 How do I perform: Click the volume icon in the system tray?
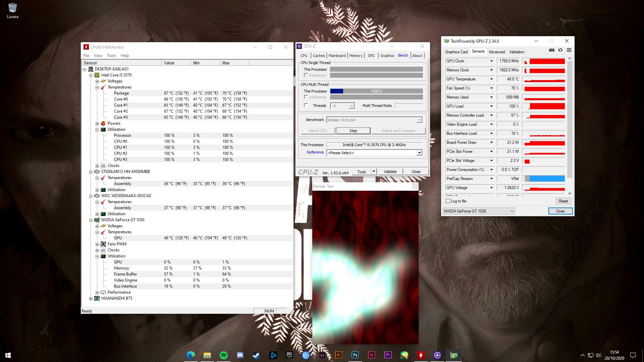(x=598, y=355)
